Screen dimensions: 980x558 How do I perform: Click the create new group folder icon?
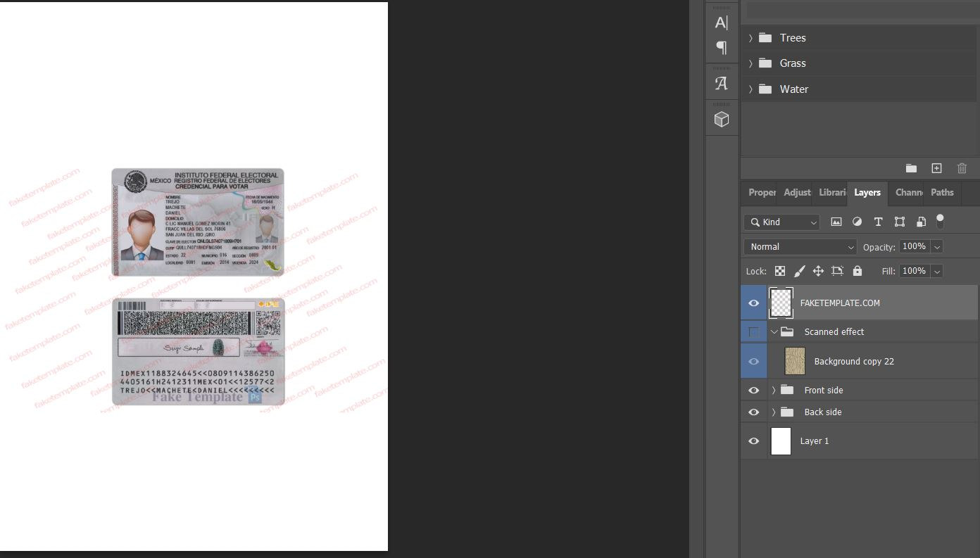pos(911,168)
